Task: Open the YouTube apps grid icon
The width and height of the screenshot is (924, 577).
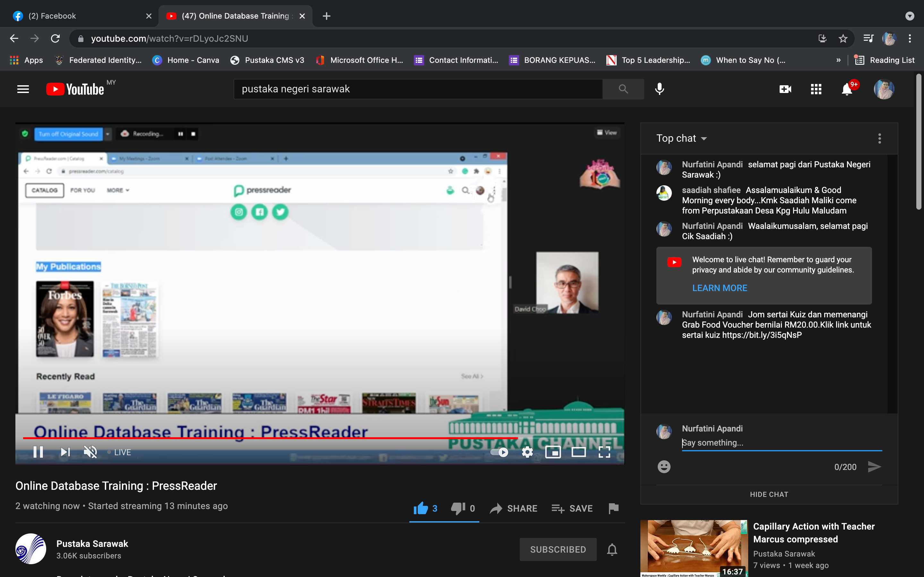Action: click(x=816, y=89)
